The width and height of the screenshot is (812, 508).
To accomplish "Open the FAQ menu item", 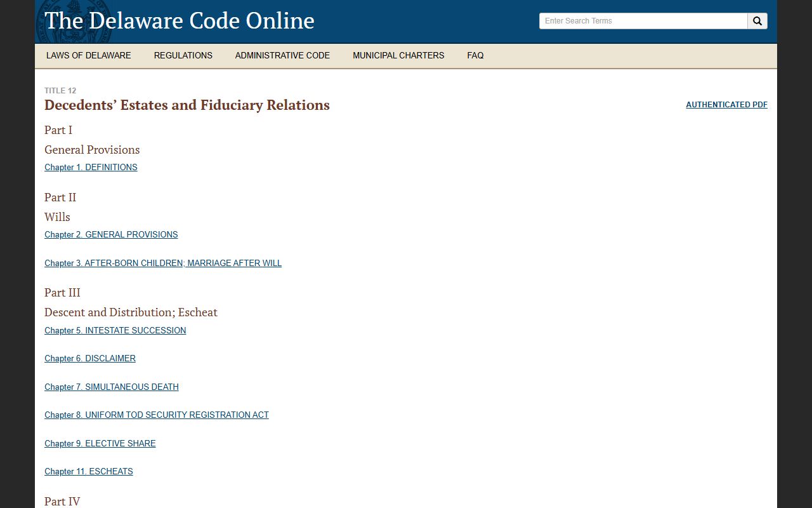I will [475, 55].
